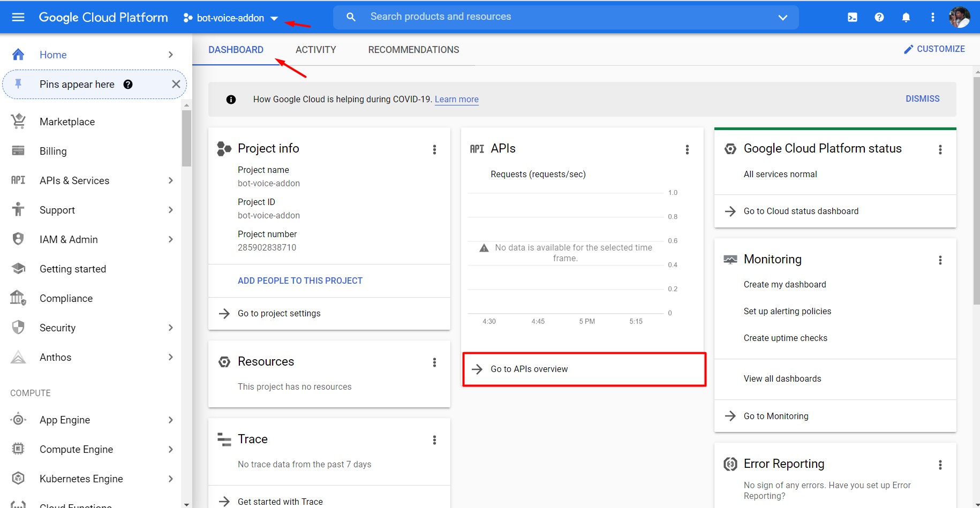Expand the search bar dropdown arrow
Screen dimensions: 980x508
[782, 17]
